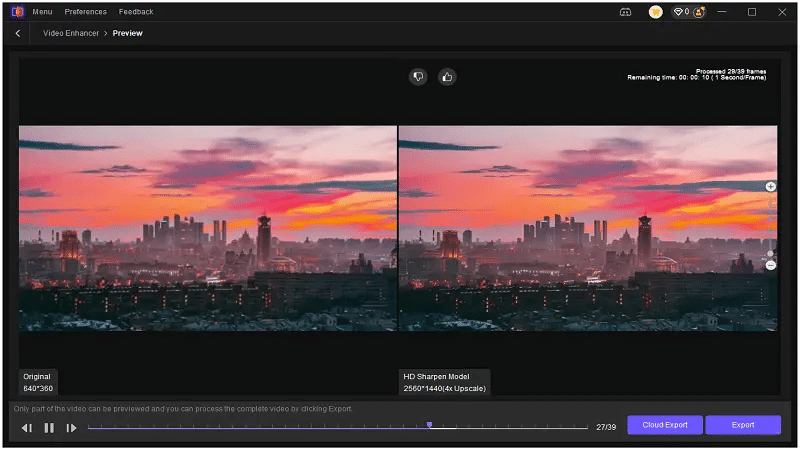The height and width of the screenshot is (450, 800).
Task: Step to the next frame
Action: [x=71, y=427]
